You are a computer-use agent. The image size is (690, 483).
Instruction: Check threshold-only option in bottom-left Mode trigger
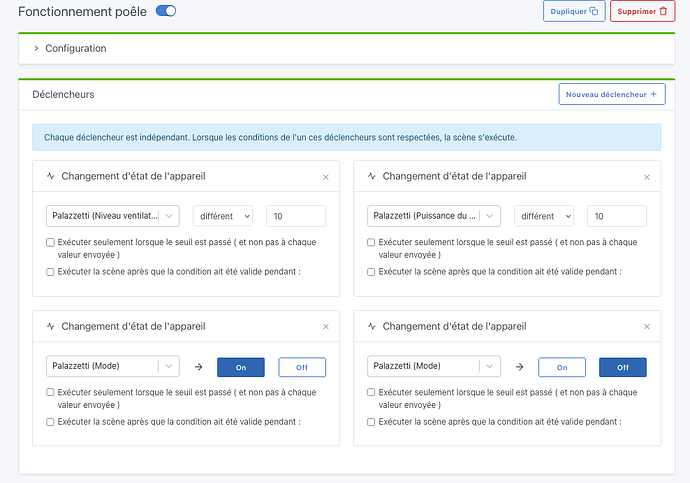click(x=51, y=393)
